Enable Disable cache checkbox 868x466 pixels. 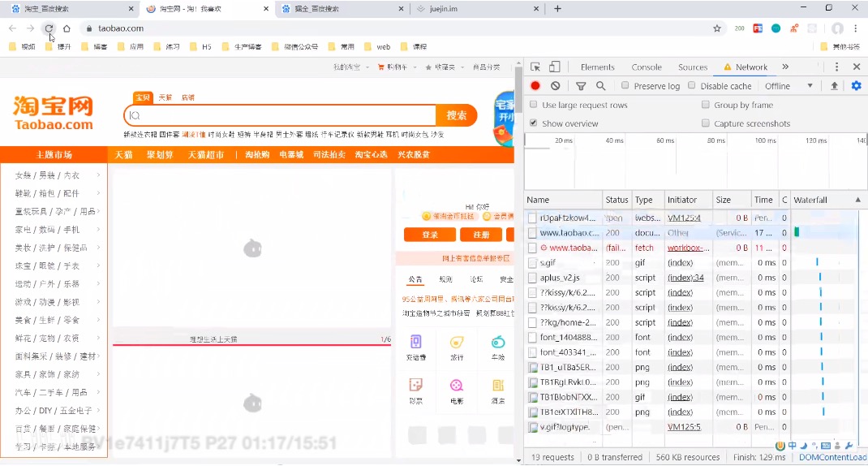click(691, 85)
